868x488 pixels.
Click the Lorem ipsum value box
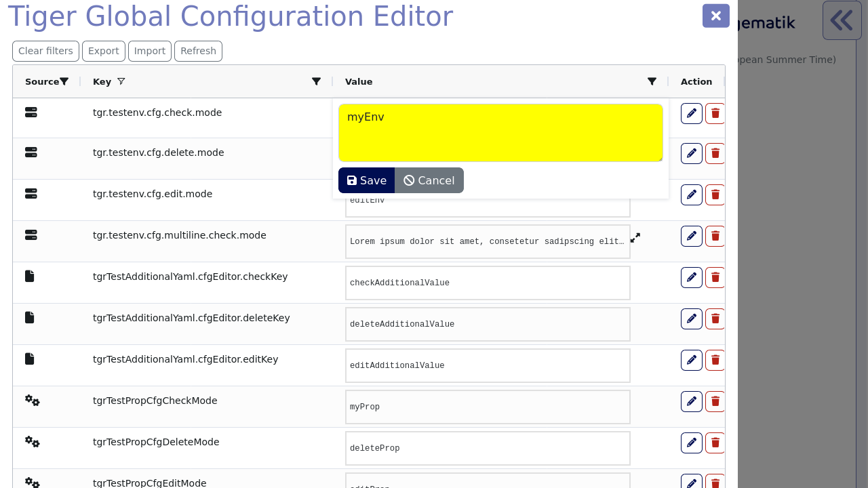click(488, 241)
